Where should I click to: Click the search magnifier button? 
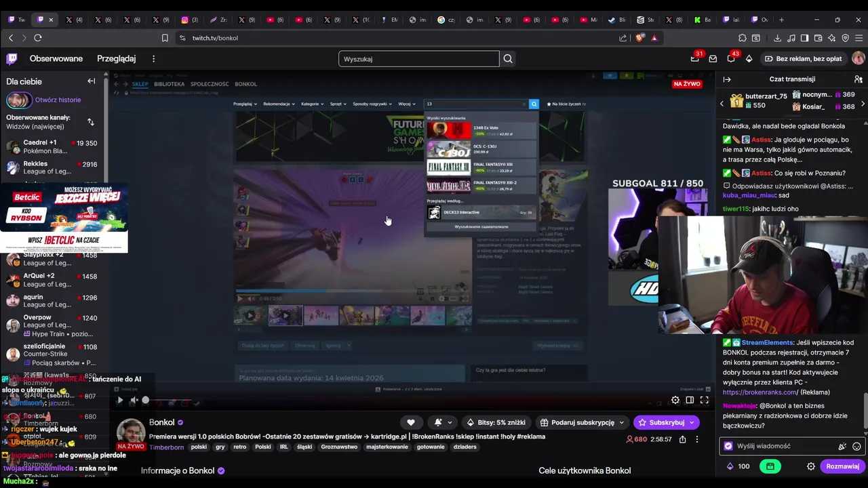[507, 59]
